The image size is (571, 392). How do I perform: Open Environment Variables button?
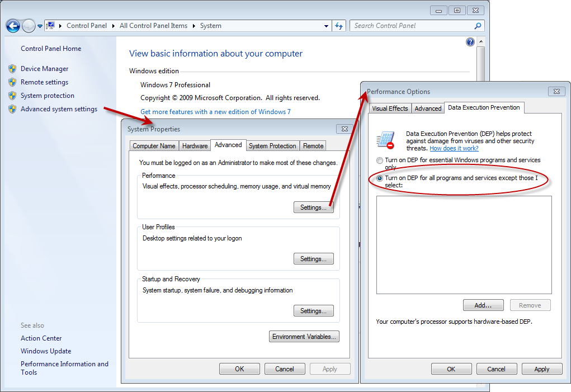pyautogui.click(x=304, y=336)
